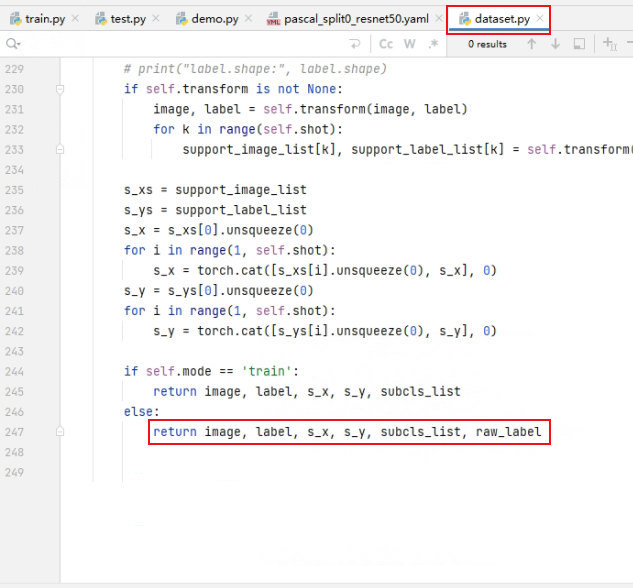The image size is (633, 588).
Task: Close the train.py tab
Action: click(75, 19)
